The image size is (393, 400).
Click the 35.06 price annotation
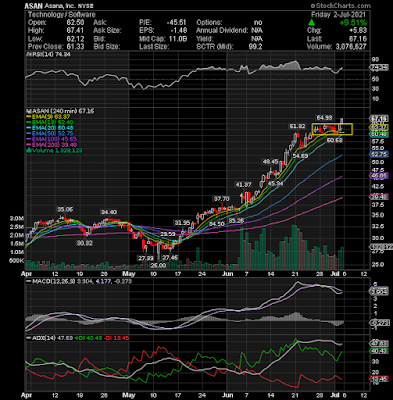[65, 209]
